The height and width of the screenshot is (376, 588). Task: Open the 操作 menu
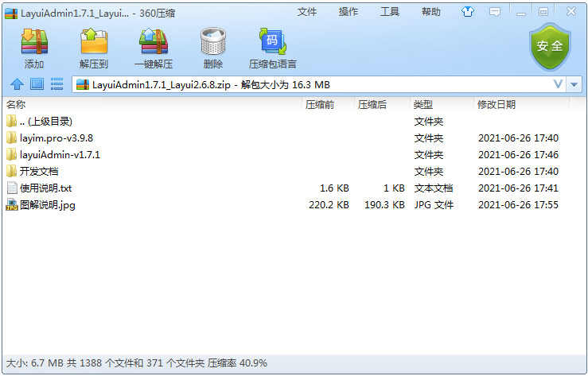coord(349,12)
